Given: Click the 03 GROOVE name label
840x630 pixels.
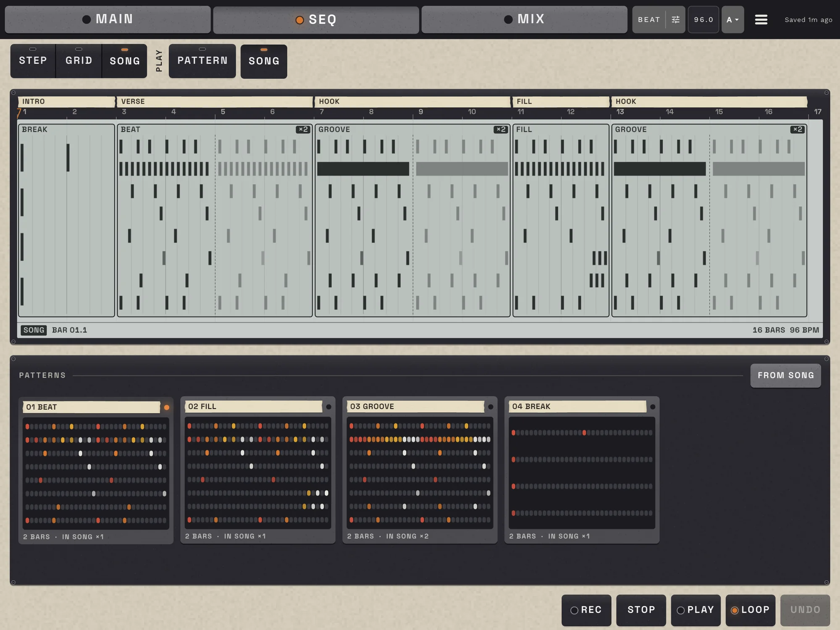Looking at the screenshot, I should click(415, 407).
